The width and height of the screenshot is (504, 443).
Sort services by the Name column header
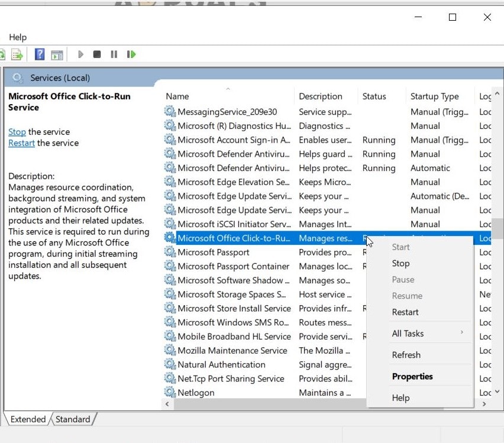pos(177,96)
